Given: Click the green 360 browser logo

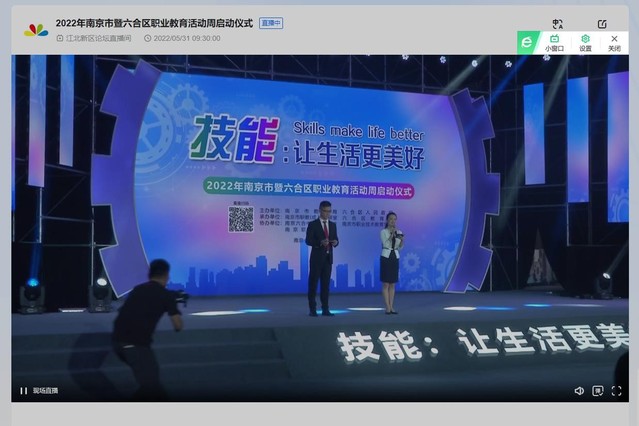Looking at the screenshot, I should coord(527,42).
